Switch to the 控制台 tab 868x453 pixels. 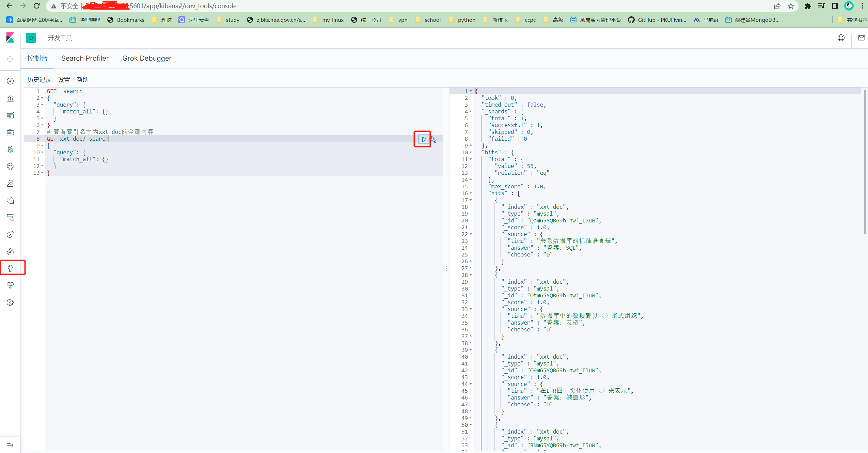pos(37,58)
